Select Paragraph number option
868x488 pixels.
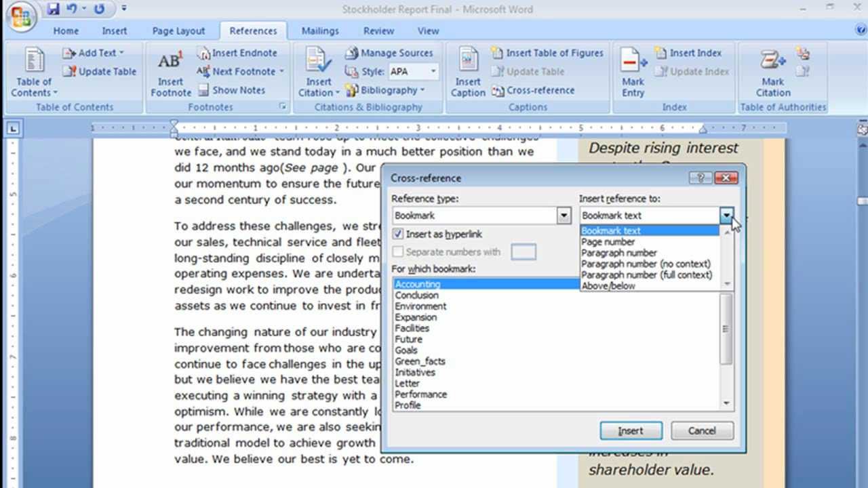[x=649, y=253]
